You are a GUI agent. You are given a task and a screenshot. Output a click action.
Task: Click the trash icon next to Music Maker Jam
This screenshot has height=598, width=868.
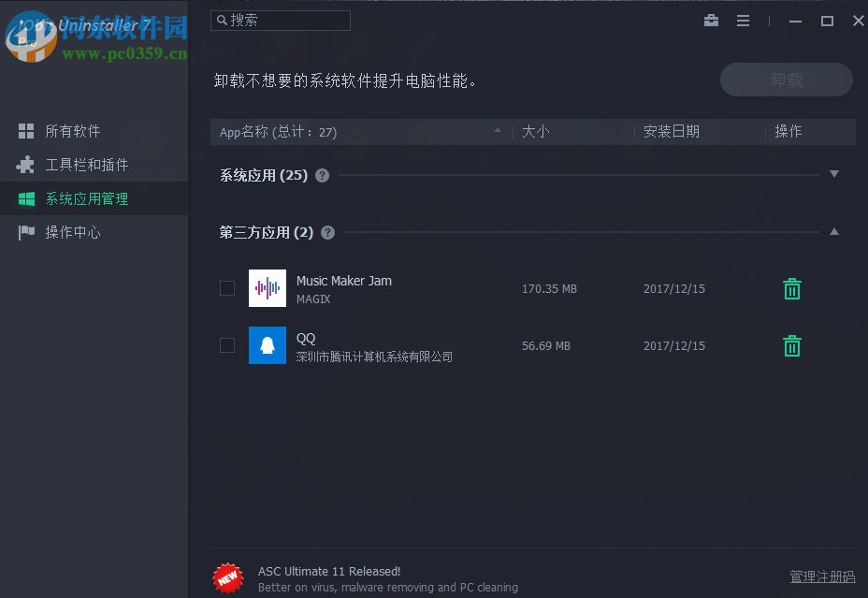pyautogui.click(x=791, y=288)
